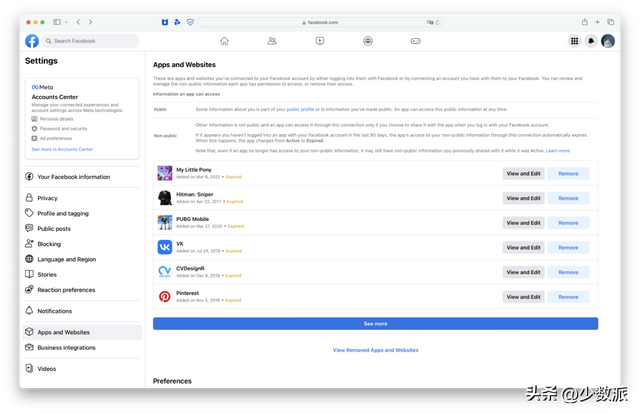This screenshot has height=414, width=640.
Task: Select Notifications in the settings sidebar
Action: point(82,311)
